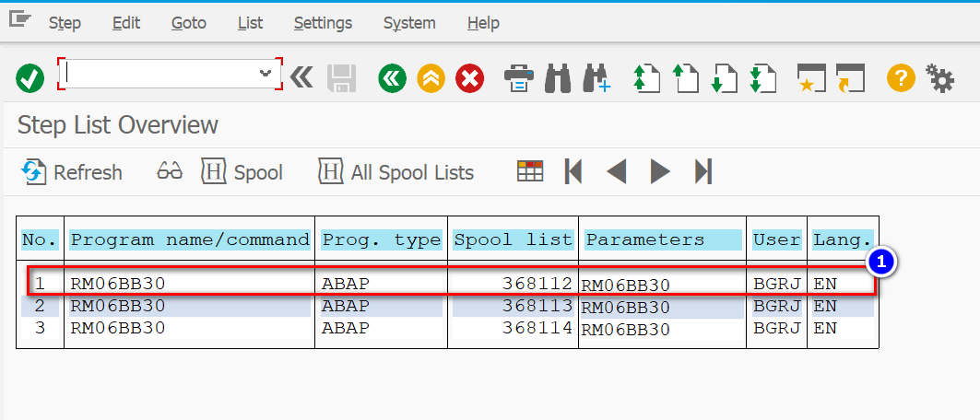Open the List menu
The height and width of the screenshot is (420, 980).
[x=250, y=24]
